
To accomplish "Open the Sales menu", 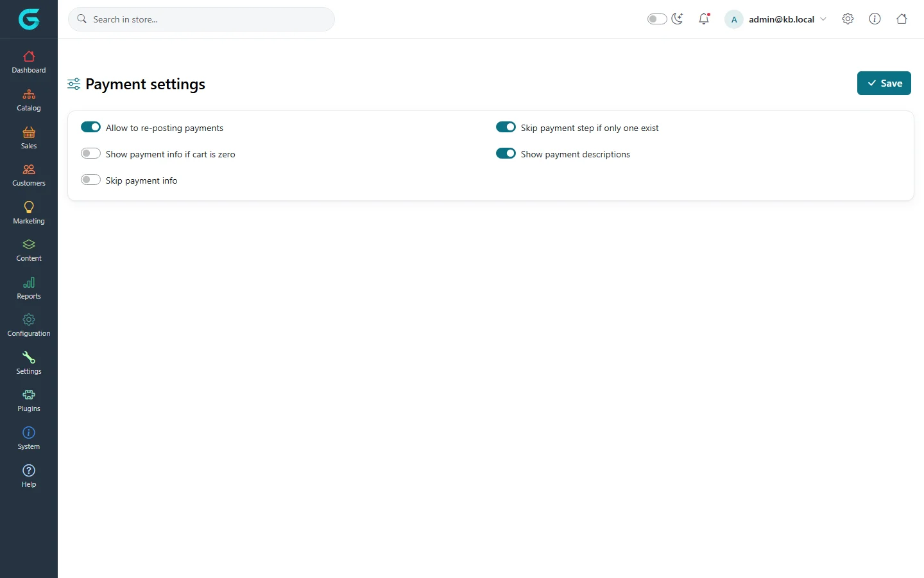I will tap(29, 138).
